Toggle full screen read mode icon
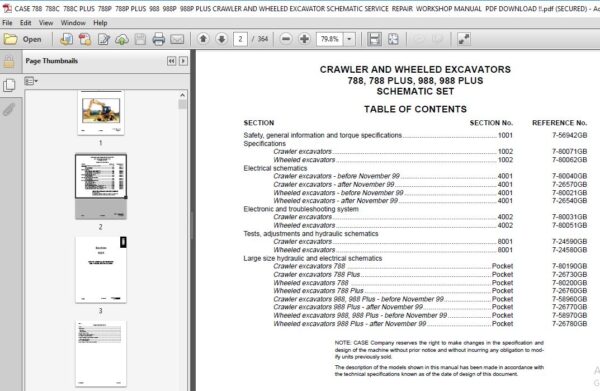 (x=464, y=39)
